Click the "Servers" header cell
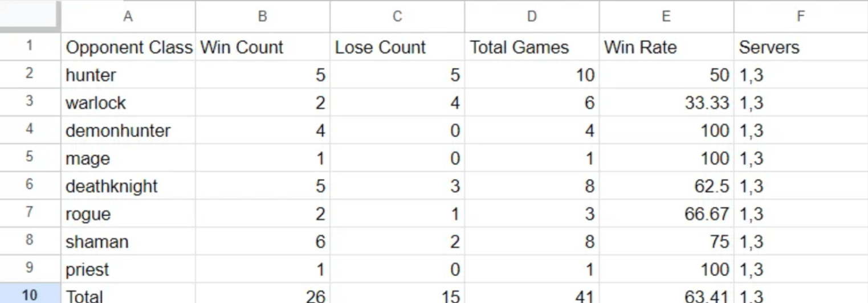This screenshot has height=303, width=868. pos(800,47)
